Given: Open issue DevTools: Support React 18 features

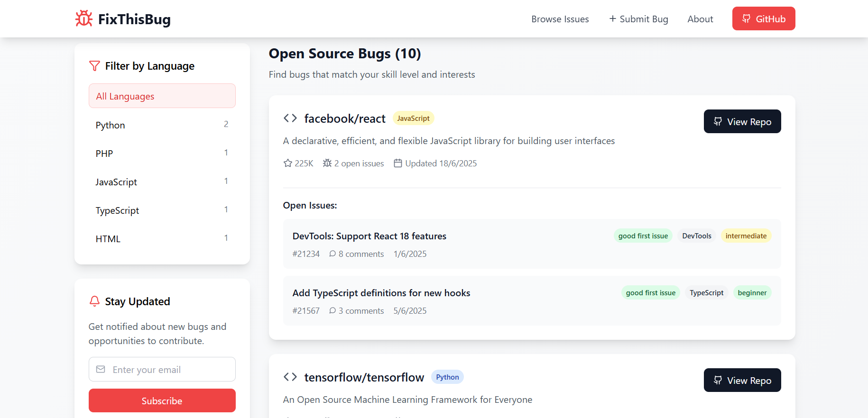Looking at the screenshot, I should [369, 236].
